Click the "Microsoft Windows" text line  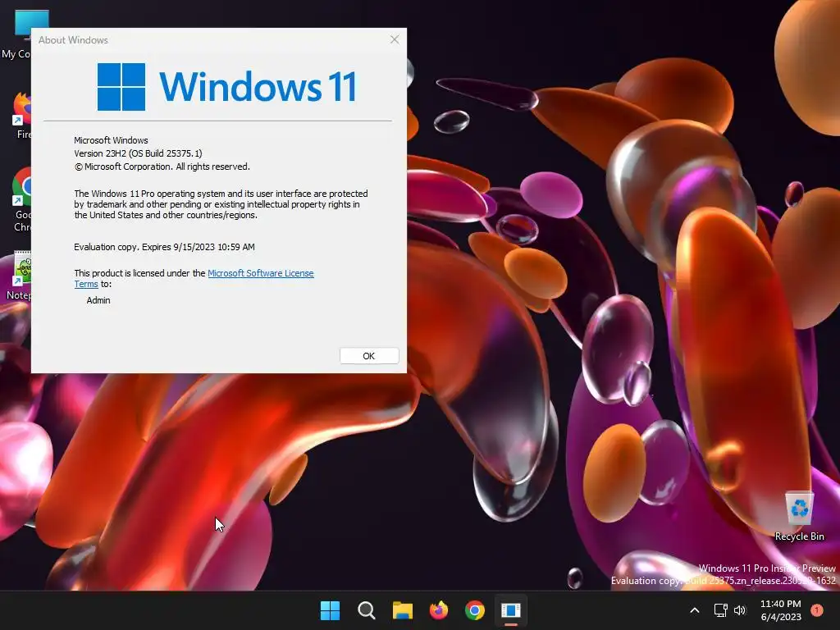pyautogui.click(x=111, y=140)
